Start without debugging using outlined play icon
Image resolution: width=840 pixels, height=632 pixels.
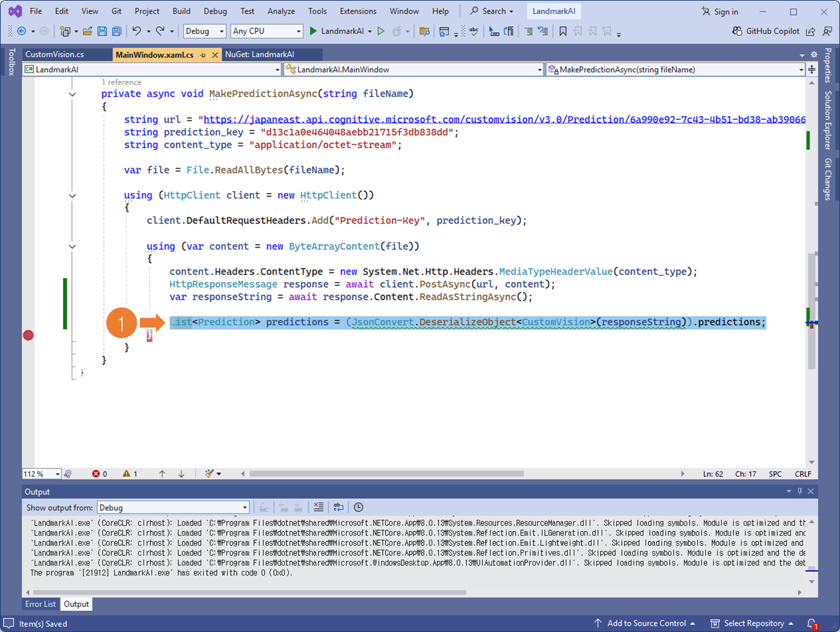(381, 31)
